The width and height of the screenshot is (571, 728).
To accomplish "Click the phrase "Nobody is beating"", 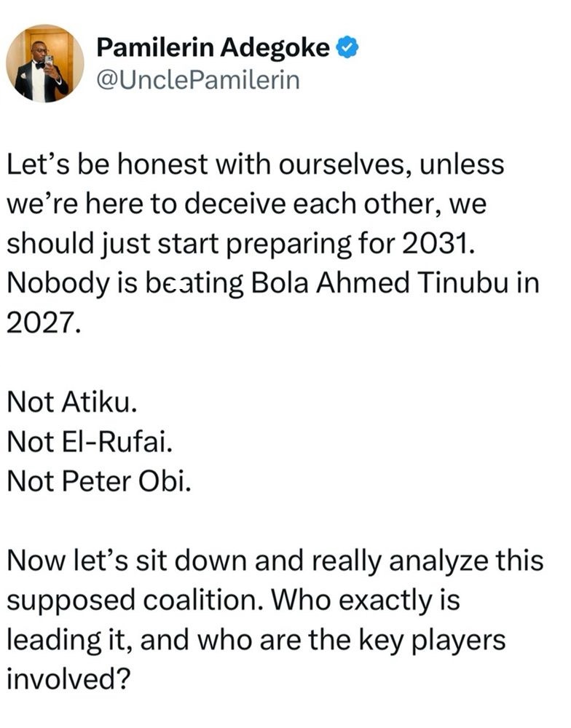I will pos(125,283).
